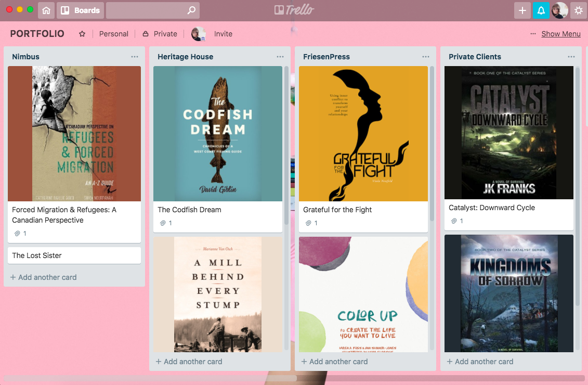Open The Codfish Dream card title
The width and height of the screenshot is (588, 385).
(x=189, y=210)
